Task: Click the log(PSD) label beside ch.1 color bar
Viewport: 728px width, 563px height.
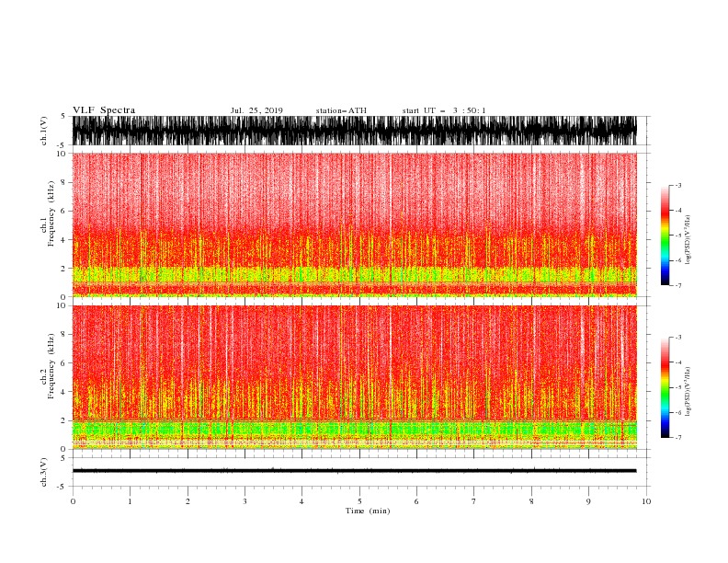Action: (688, 240)
